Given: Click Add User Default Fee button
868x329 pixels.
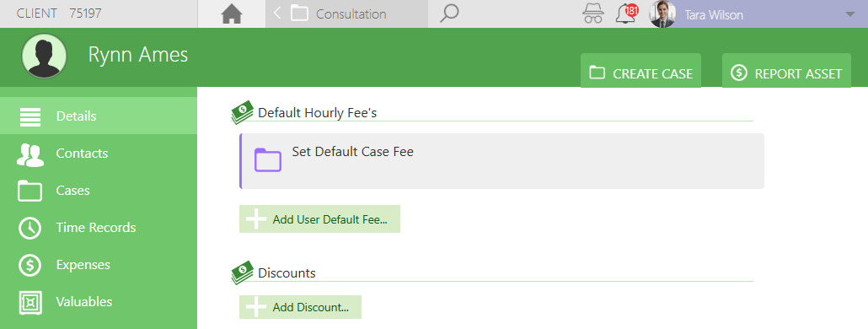Looking at the screenshot, I should tap(319, 218).
